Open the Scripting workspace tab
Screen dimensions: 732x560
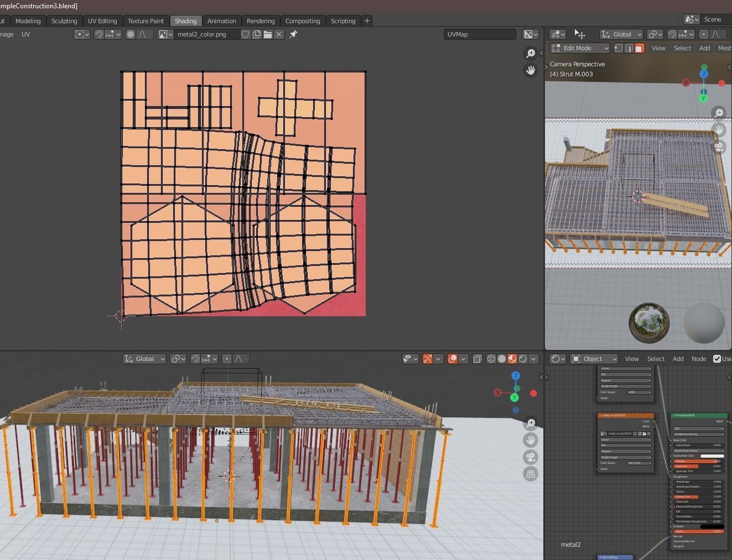343,21
